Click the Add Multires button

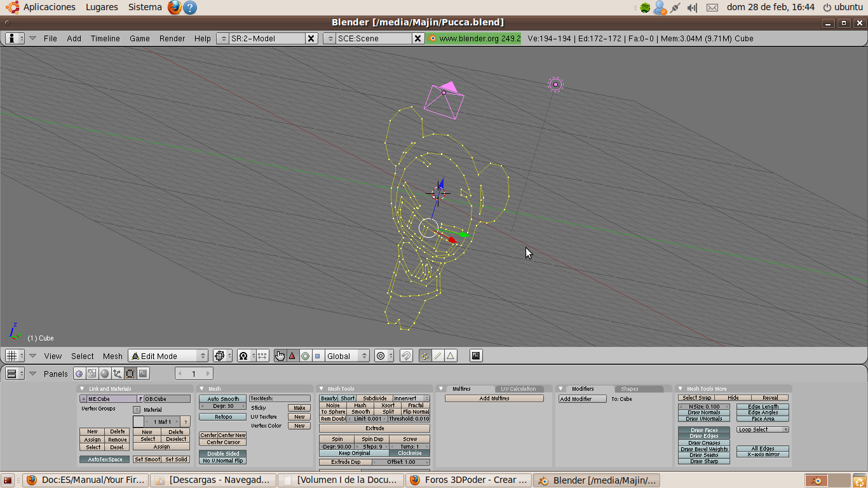494,398
